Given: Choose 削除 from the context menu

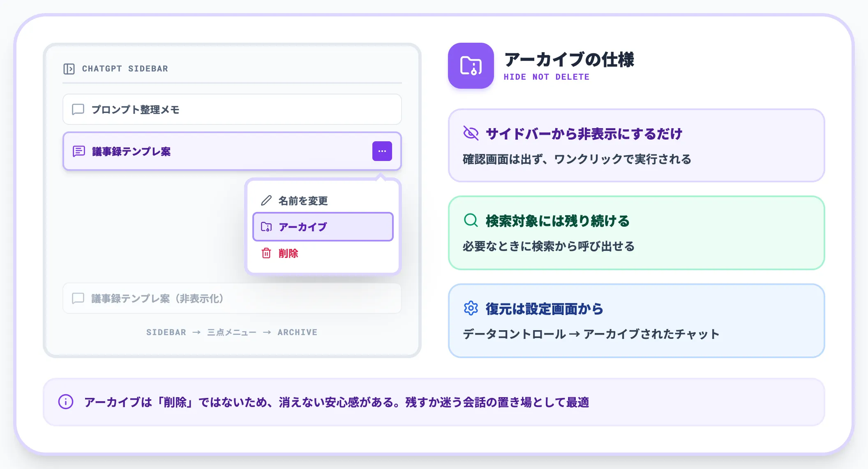Looking at the screenshot, I should (323, 253).
